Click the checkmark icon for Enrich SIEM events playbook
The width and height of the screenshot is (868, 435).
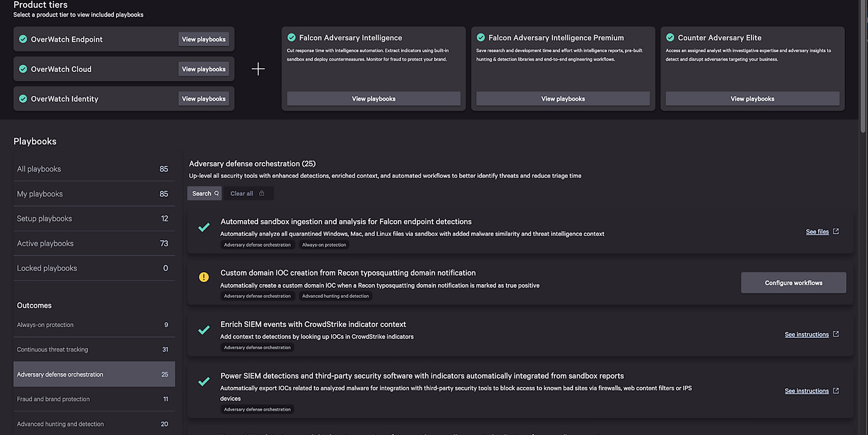[x=204, y=329]
